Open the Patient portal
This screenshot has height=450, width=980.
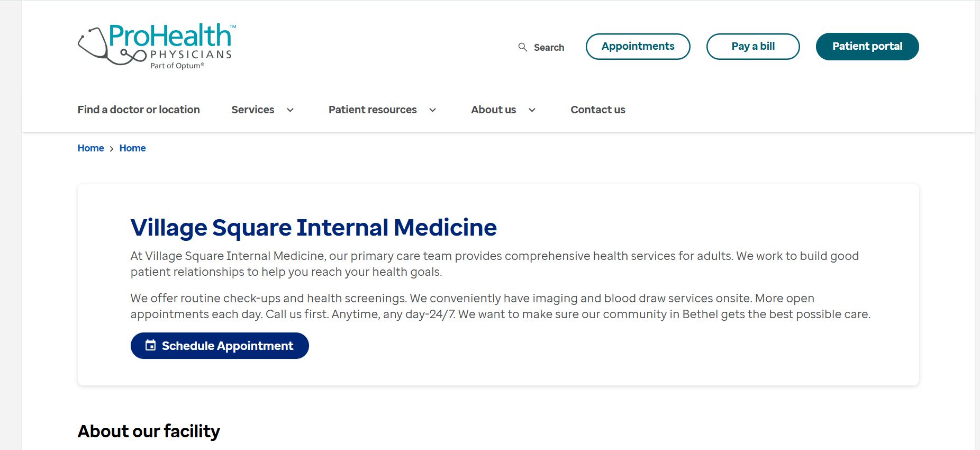(867, 47)
